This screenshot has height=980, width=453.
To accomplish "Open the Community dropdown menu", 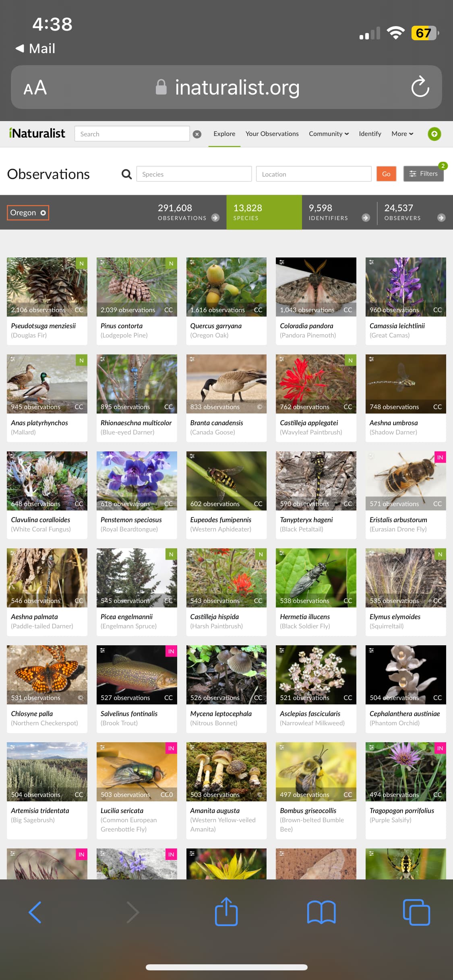I will [329, 134].
